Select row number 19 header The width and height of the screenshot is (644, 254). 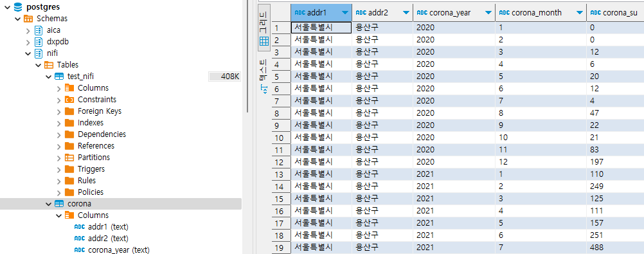(281, 248)
